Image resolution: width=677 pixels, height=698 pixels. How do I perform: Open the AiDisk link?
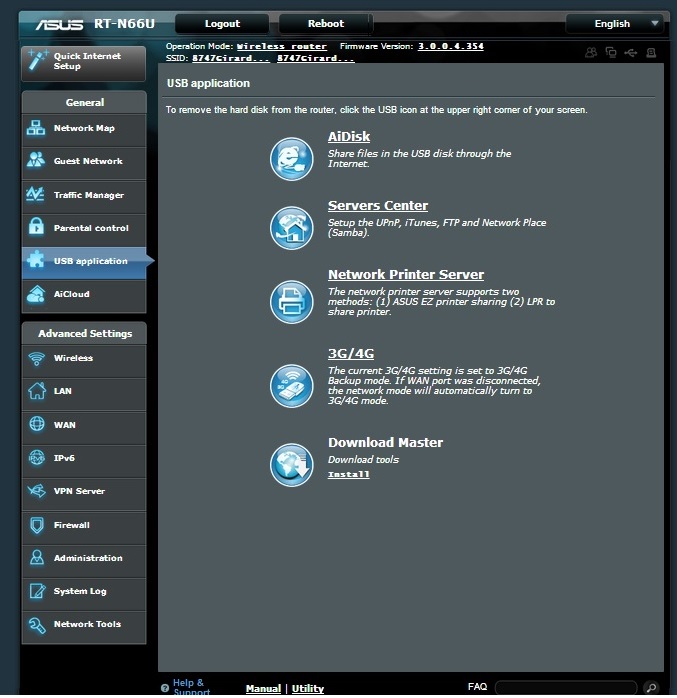pos(349,137)
